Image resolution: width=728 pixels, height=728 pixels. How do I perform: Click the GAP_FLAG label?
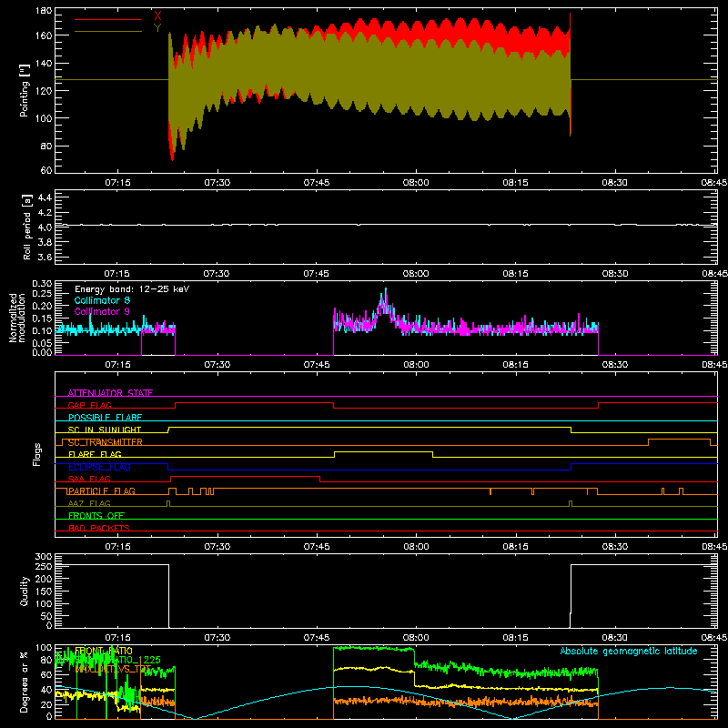89,405
